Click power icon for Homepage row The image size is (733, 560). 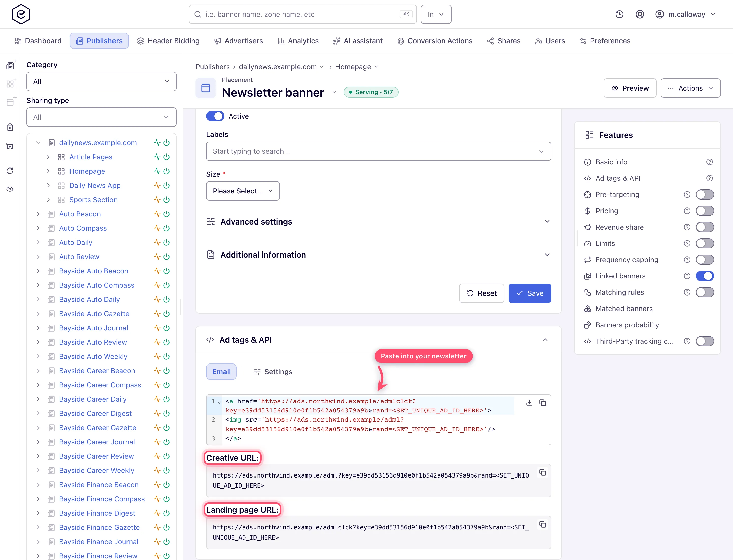point(167,171)
